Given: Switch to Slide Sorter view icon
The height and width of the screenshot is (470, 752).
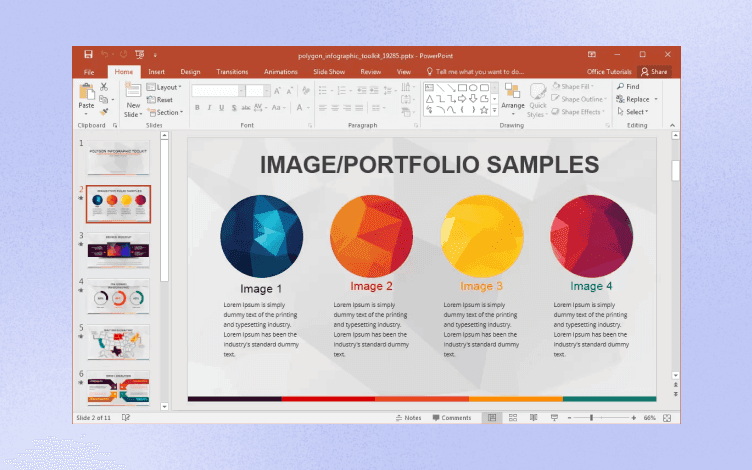Looking at the screenshot, I should (513, 418).
